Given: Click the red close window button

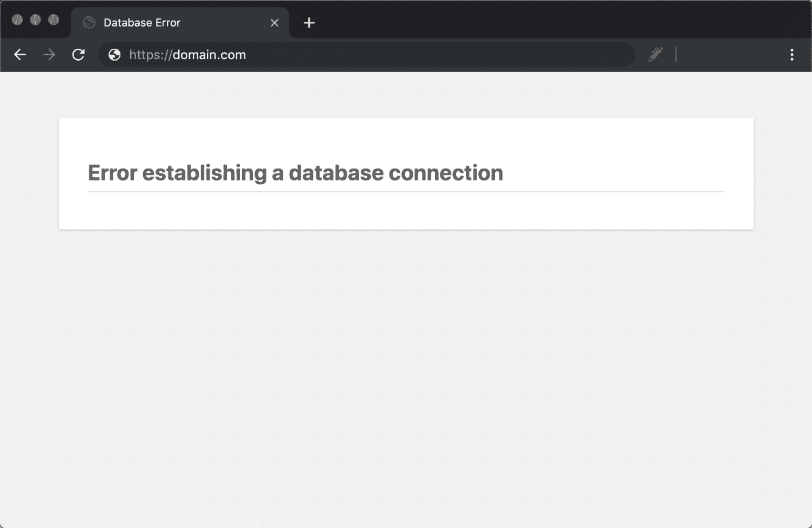Looking at the screenshot, I should pyautogui.click(x=18, y=20).
